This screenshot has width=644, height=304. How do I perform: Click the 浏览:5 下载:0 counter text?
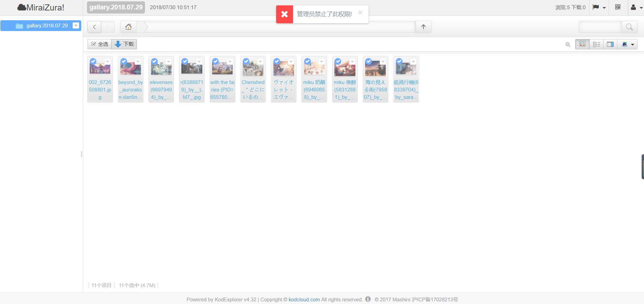coord(570,7)
